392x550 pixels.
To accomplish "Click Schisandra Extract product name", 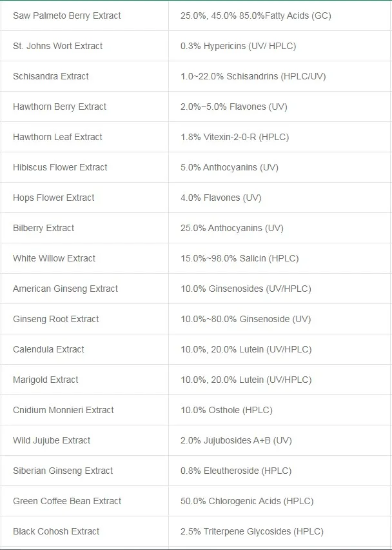I will [x=51, y=76].
